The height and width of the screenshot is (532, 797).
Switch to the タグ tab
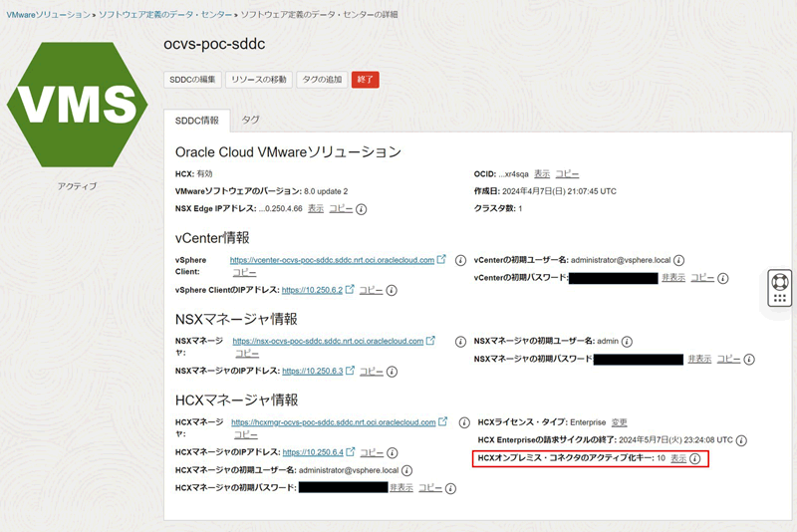click(250, 120)
